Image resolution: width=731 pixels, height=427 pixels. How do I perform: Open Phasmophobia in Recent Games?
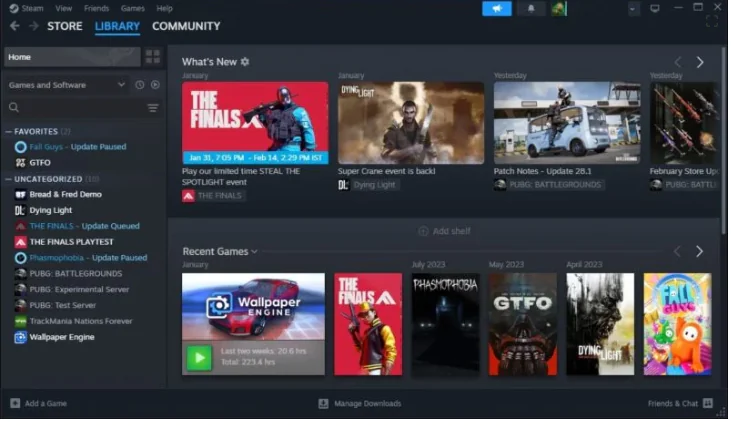click(445, 324)
